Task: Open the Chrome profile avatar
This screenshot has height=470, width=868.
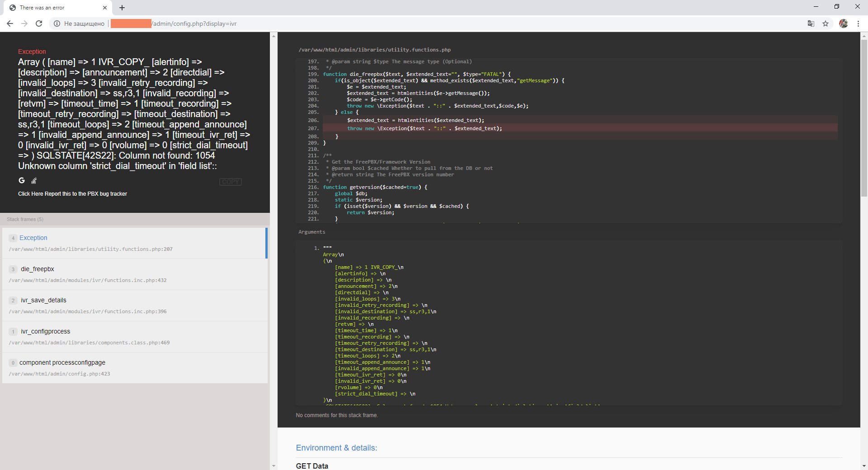Action: pyautogui.click(x=844, y=23)
